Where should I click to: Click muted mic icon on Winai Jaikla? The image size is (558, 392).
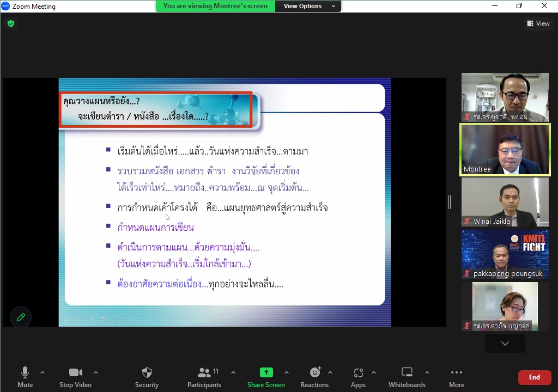point(467,221)
